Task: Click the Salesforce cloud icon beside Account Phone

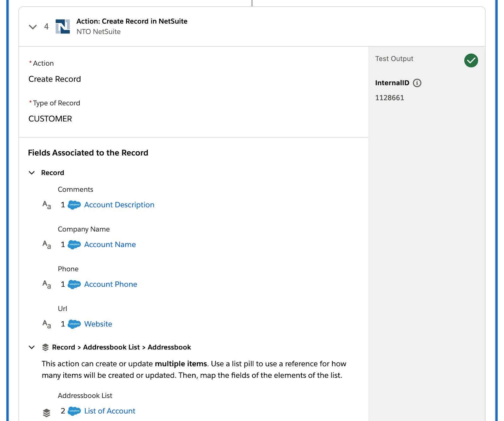Action: (x=74, y=284)
